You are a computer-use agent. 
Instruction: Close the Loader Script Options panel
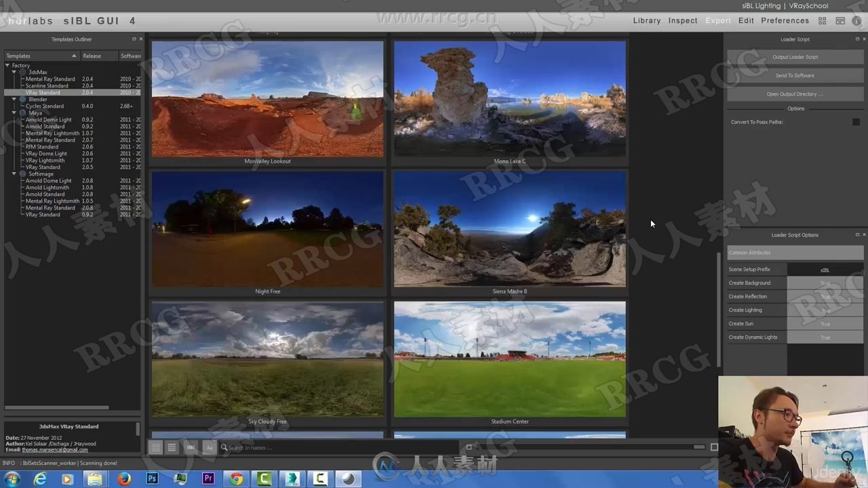click(x=864, y=235)
